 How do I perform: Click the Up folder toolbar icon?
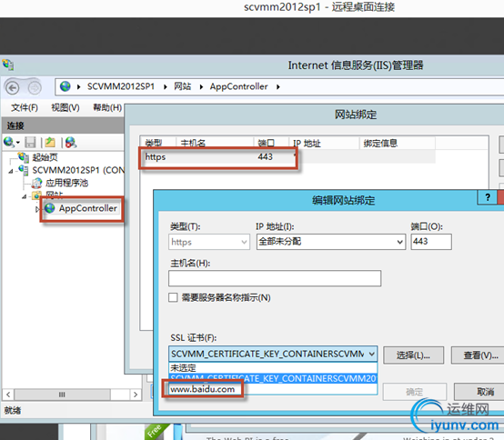pos(50,143)
